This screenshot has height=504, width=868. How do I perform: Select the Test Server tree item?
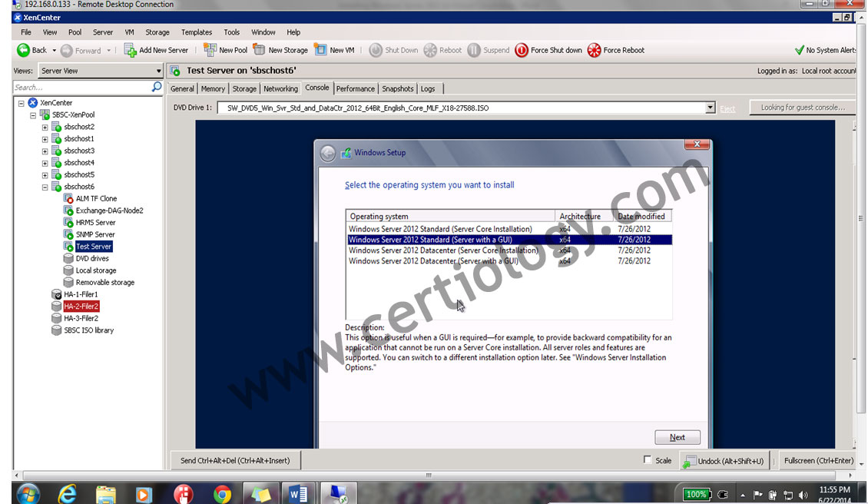click(x=94, y=247)
